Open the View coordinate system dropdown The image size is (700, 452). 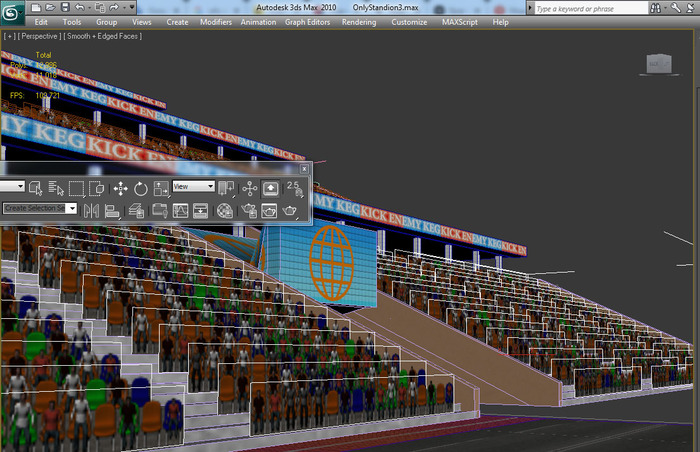(194, 186)
